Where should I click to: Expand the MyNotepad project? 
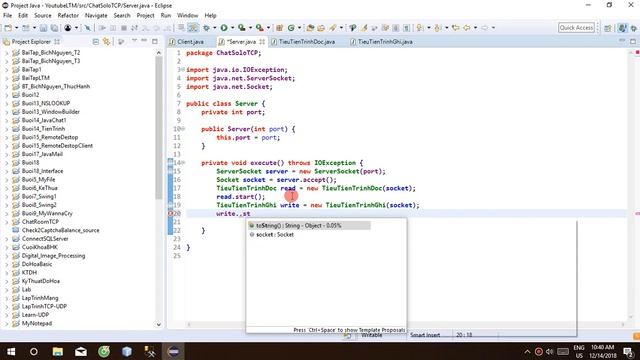(x=6, y=323)
